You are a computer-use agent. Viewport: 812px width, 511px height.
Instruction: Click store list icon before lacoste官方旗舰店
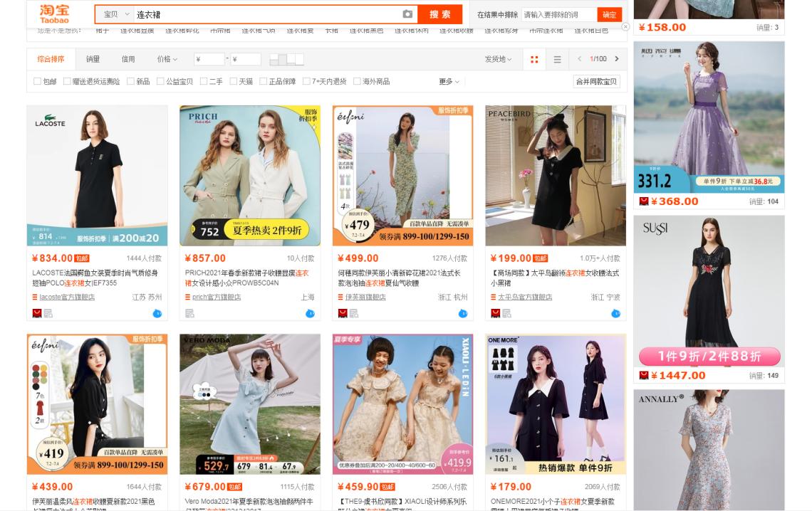tap(35, 297)
